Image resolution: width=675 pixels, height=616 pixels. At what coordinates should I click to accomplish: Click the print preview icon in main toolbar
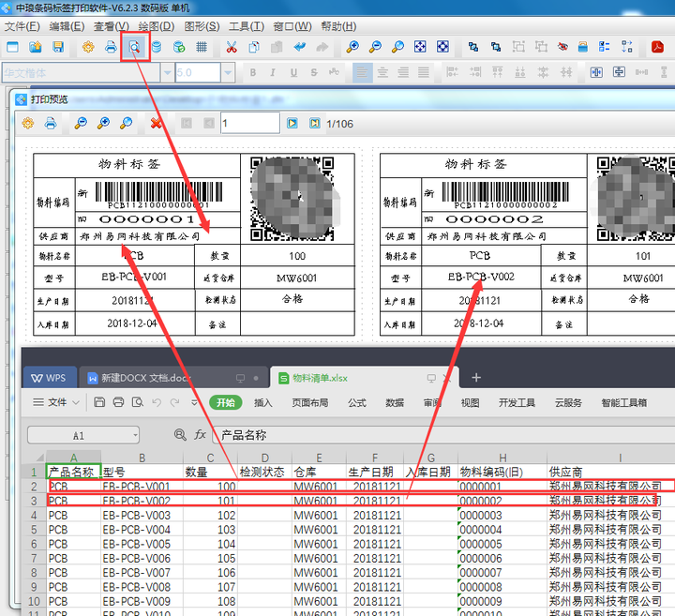(x=135, y=47)
